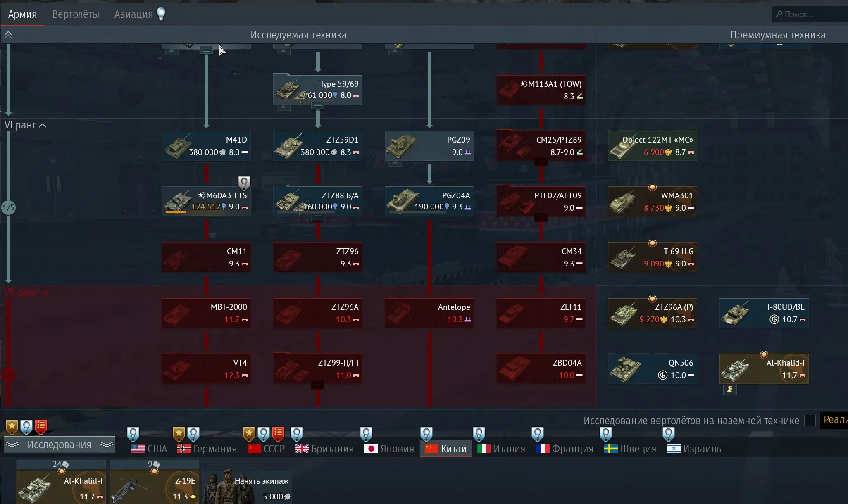Click the T-80UD/BE premium tank
Image resolution: width=848 pixels, height=504 pixels.
tap(764, 313)
